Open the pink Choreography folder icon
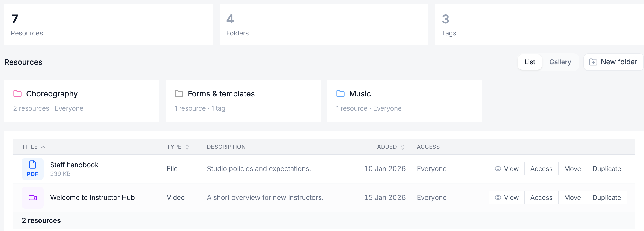This screenshot has width=644, height=231. 17,94
